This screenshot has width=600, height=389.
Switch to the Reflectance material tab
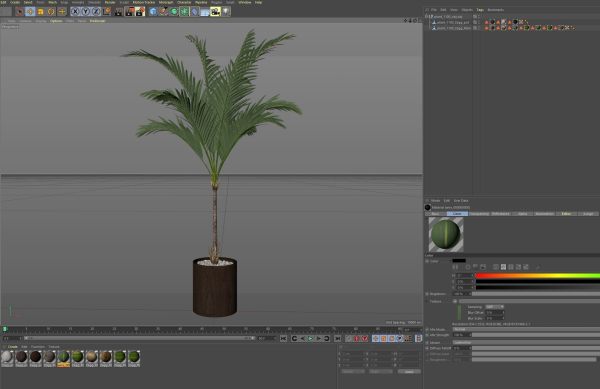[x=501, y=214]
